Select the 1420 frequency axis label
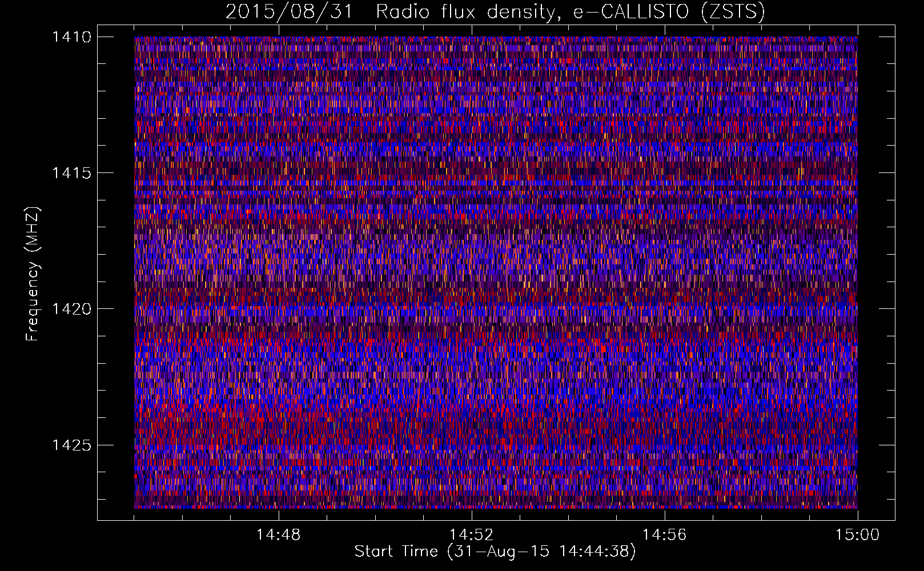924x571 pixels. [x=71, y=309]
